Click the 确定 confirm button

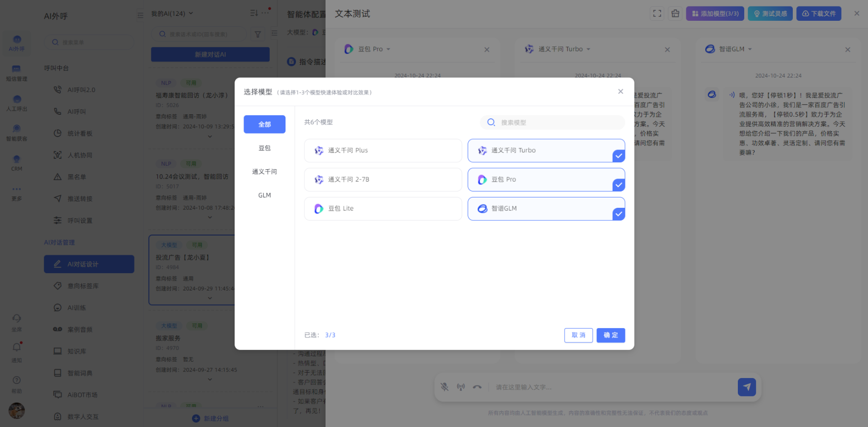click(611, 335)
